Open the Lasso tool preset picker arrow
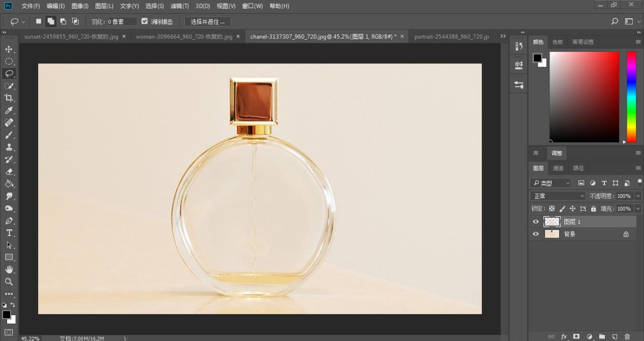The width and height of the screenshot is (644, 341). pos(23,22)
